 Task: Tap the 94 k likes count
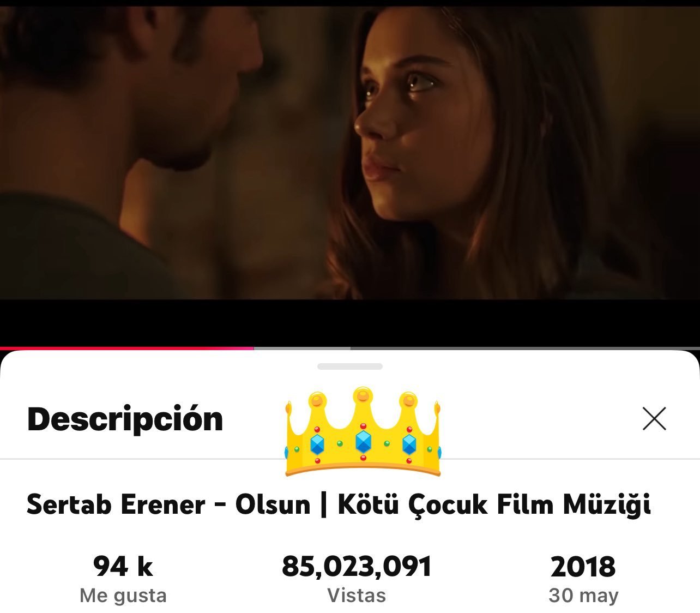pos(123,566)
